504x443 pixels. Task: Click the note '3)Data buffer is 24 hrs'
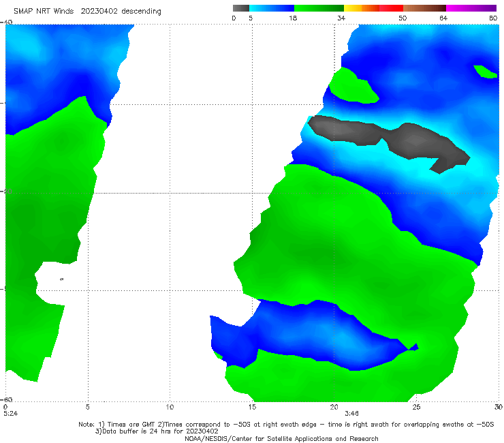tap(157, 431)
